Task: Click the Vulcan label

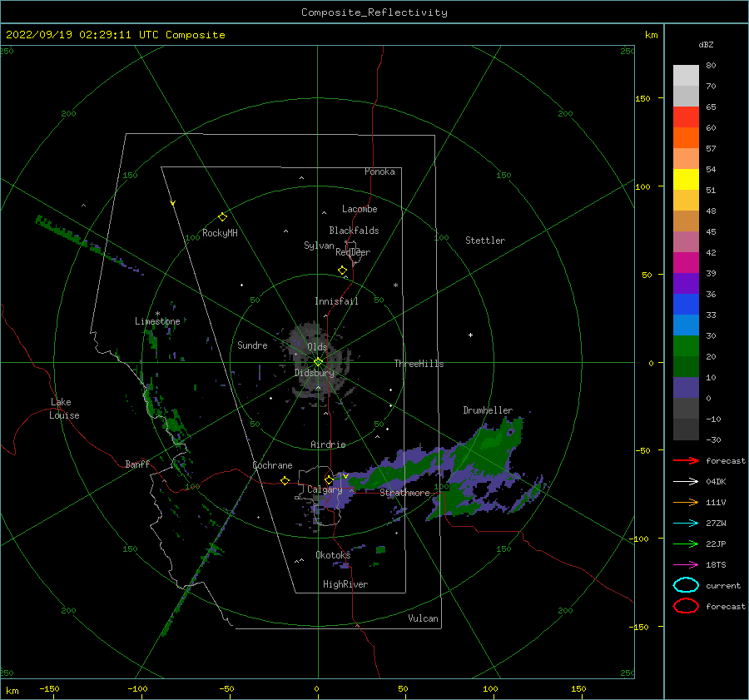Action: [x=424, y=618]
